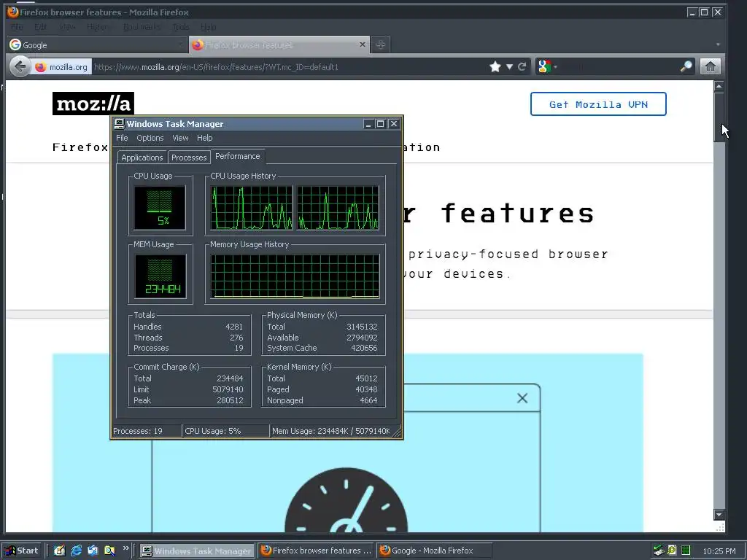Click in the Firefox URL address field
Viewport: 747px width, 560px height.
pyautogui.click(x=289, y=67)
